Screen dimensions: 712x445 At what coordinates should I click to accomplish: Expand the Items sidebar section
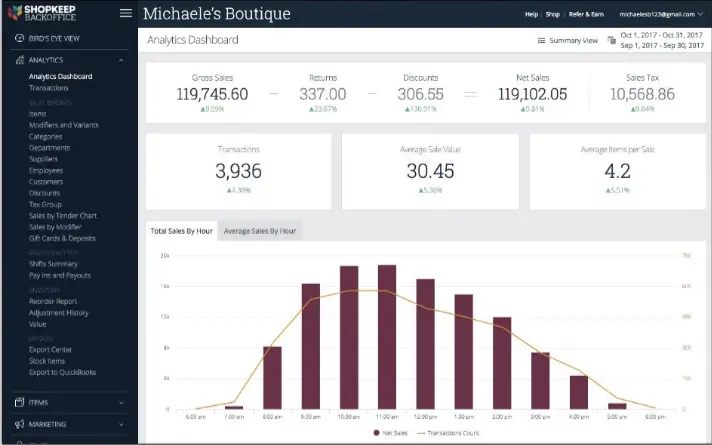click(x=121, y=402)
